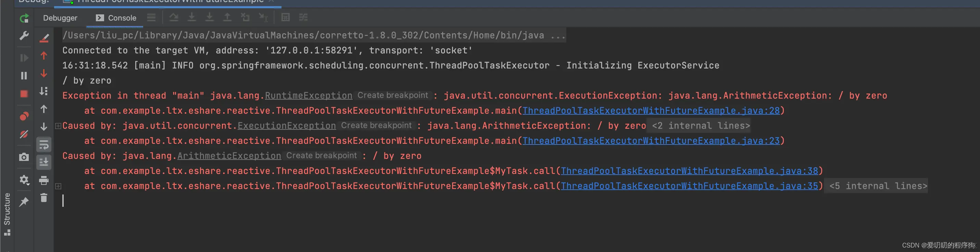Click the ArithmeticException class link
Viewport: 980px width, 252px height.
[229, 156]
